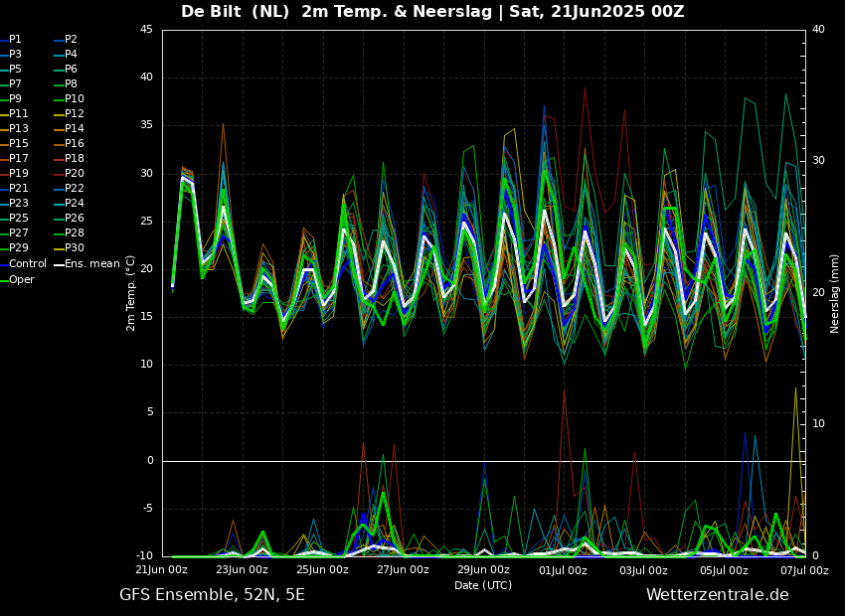Click the Wetterzentrale.de text

pos(717,595)
